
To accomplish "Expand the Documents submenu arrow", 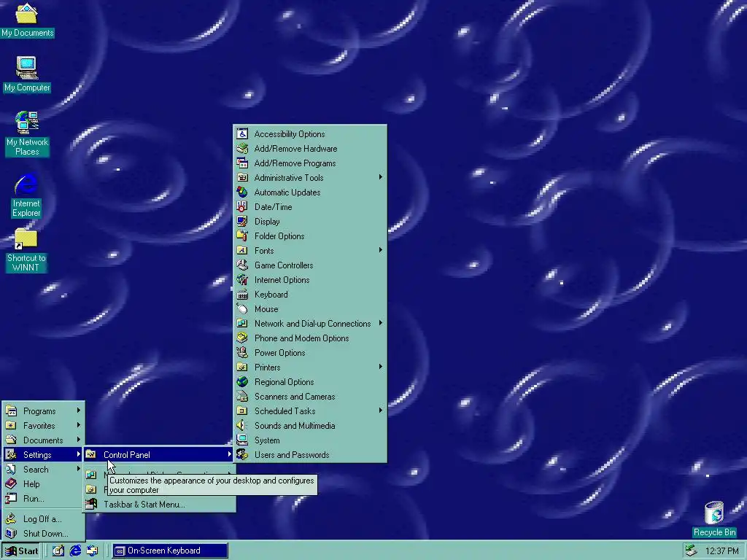I will pyautogui.click(x=78, y=440).
